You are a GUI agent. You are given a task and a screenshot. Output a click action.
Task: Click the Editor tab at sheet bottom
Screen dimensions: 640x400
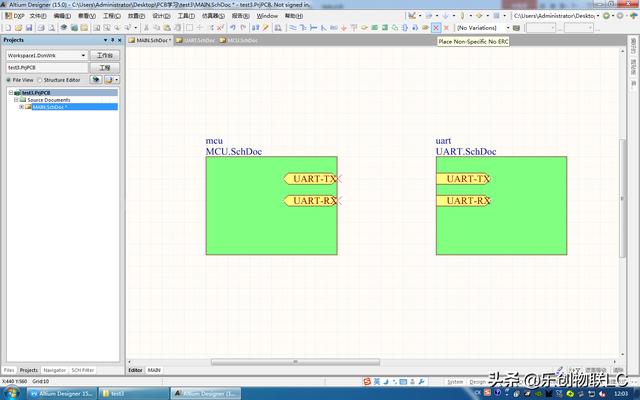tap(135, 370)
